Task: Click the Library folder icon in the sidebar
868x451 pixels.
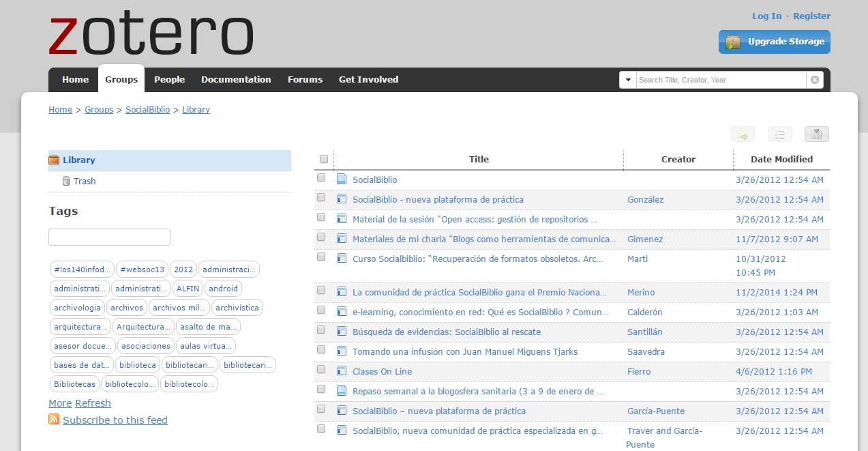Action: tap(55, 160)
